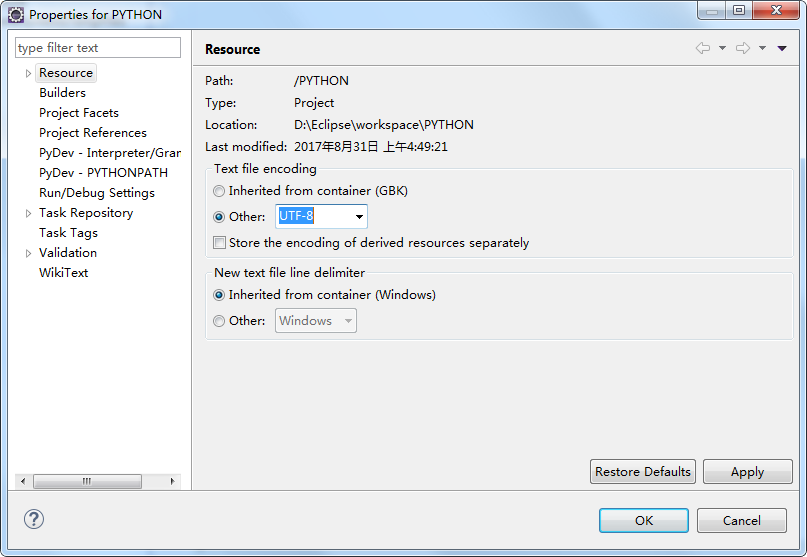Close the Properties dialog window
Viewport: 807px width, 557px height.
tap(776, 10)
